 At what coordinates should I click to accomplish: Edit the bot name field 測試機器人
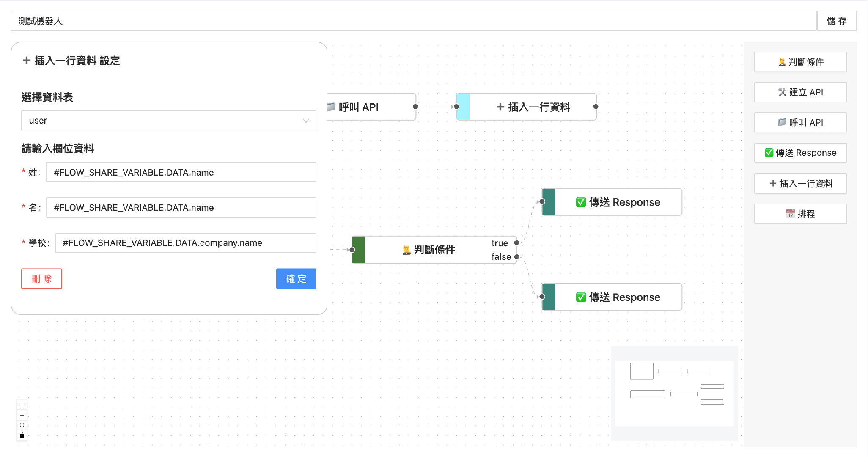(x=413, y=21)
